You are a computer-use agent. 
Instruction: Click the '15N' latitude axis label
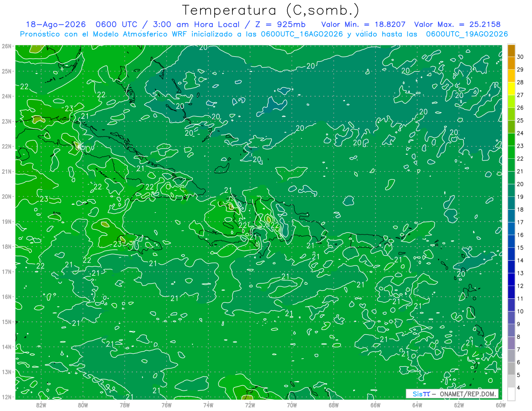(x=7, y=321)
